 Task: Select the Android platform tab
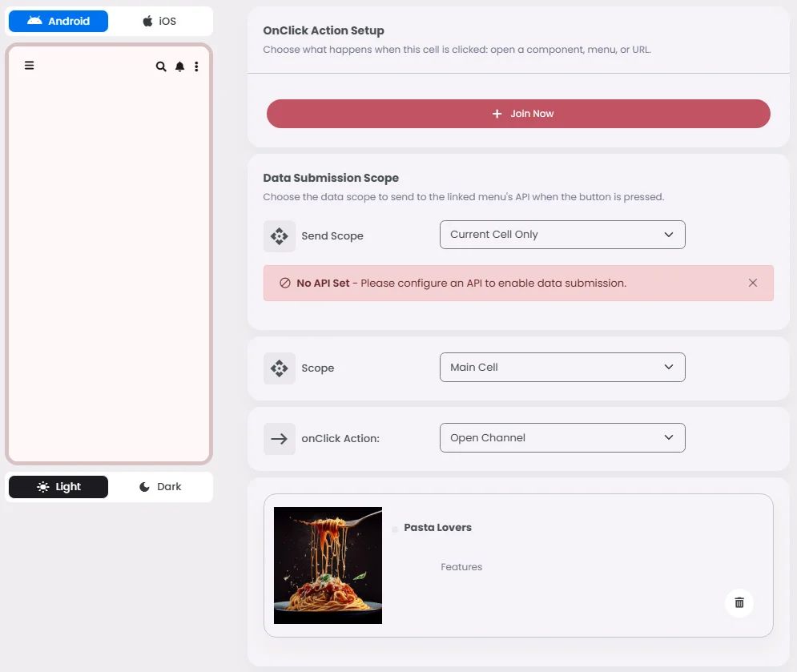point(58,22)
